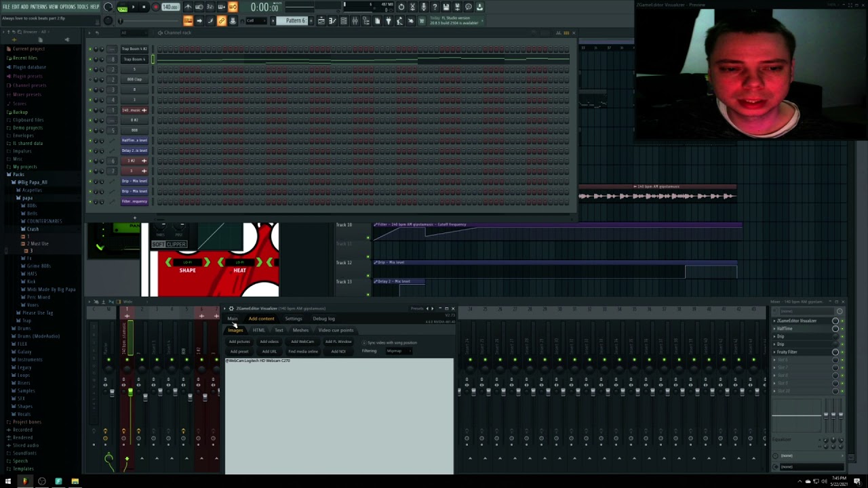868x488 pixels.
Task: Open the Pattern 6 selector dropdown
Action: tap(292, 21)
